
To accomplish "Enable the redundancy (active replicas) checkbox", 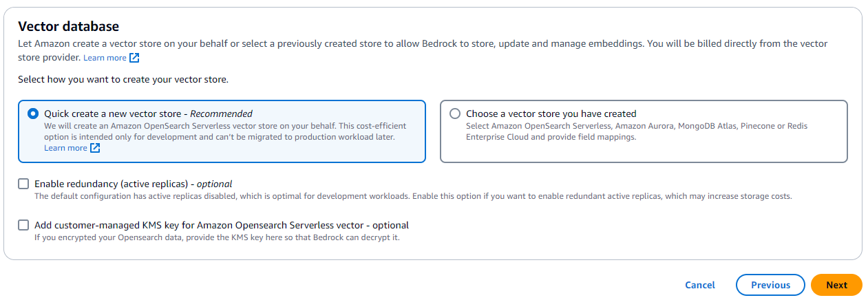I will pyautogui.click(x=24, y=184).
